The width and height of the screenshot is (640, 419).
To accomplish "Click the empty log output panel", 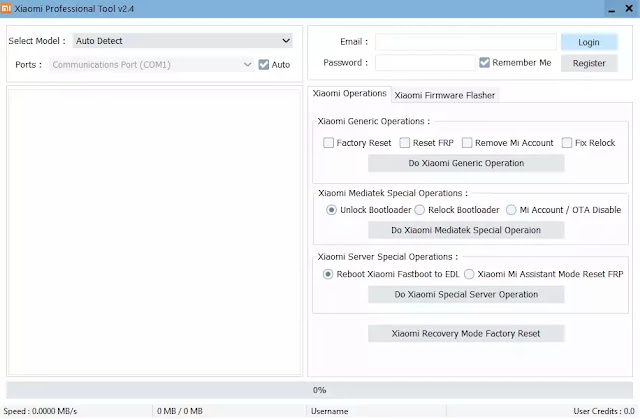I will pos(154,232).
